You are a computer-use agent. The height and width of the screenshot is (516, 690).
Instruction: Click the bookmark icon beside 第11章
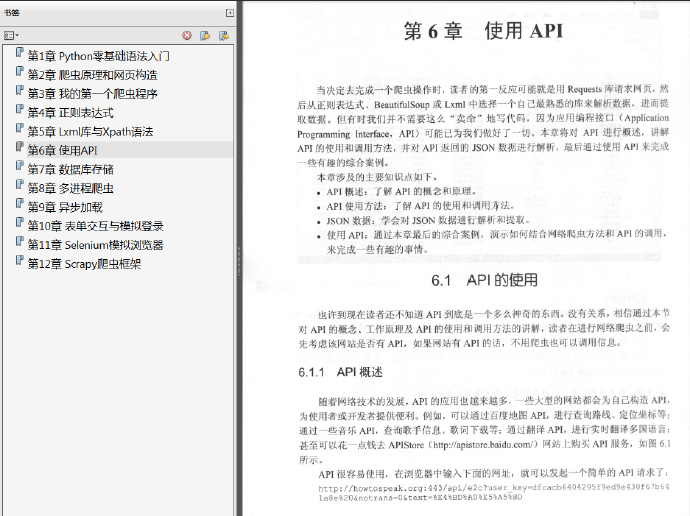(19, 242)
